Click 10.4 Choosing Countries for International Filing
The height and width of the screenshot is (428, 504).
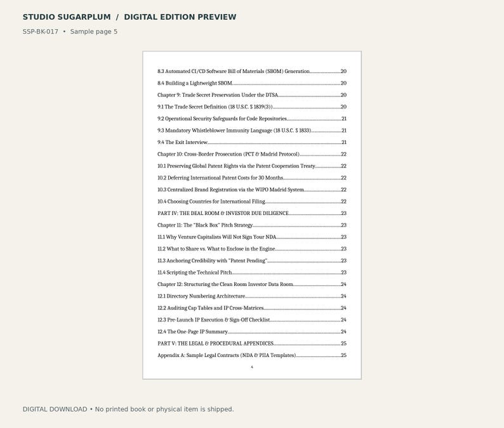(x=252, y=202)
